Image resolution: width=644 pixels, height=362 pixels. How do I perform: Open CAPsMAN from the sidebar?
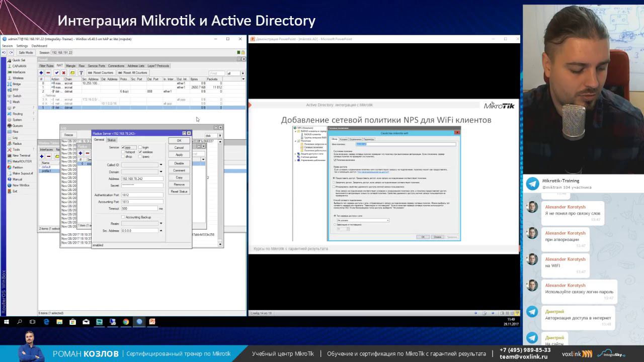(19, 66)
